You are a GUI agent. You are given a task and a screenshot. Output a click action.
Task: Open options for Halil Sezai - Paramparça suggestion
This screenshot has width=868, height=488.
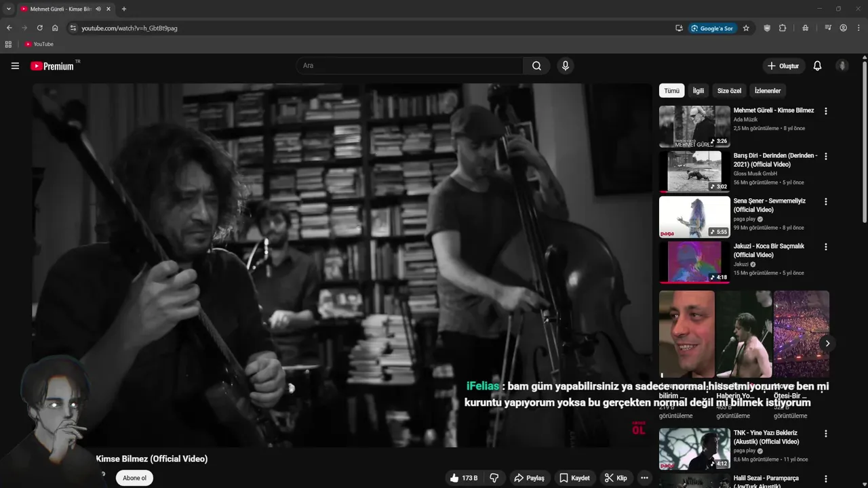click(825, 479)
